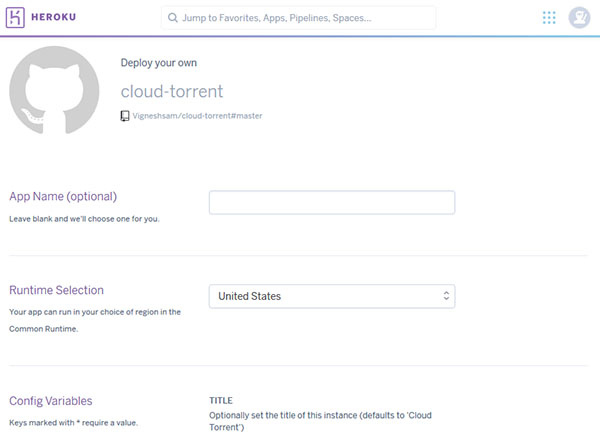Screen dimensions: 600x436
Task: Click the Keys marked with * note
Action: coord(73,423)
